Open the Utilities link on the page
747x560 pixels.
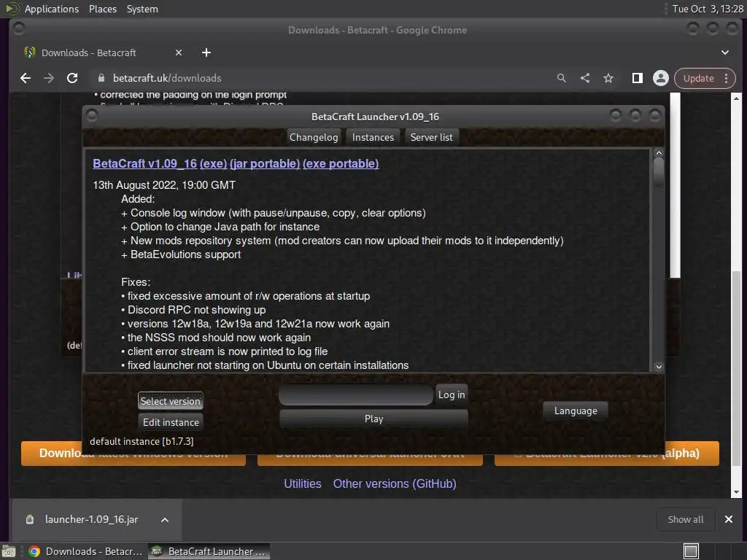coord(303,484)
